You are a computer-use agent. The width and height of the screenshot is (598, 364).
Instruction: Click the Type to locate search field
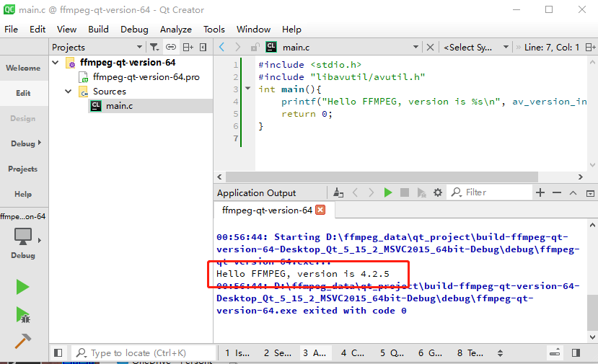coord(145,353)
